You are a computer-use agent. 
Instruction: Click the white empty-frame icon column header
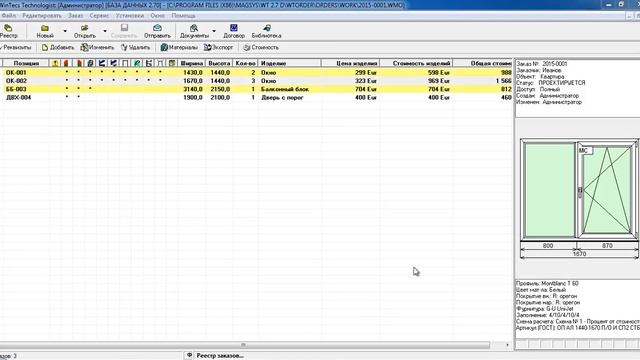click(x=125, y=63)
